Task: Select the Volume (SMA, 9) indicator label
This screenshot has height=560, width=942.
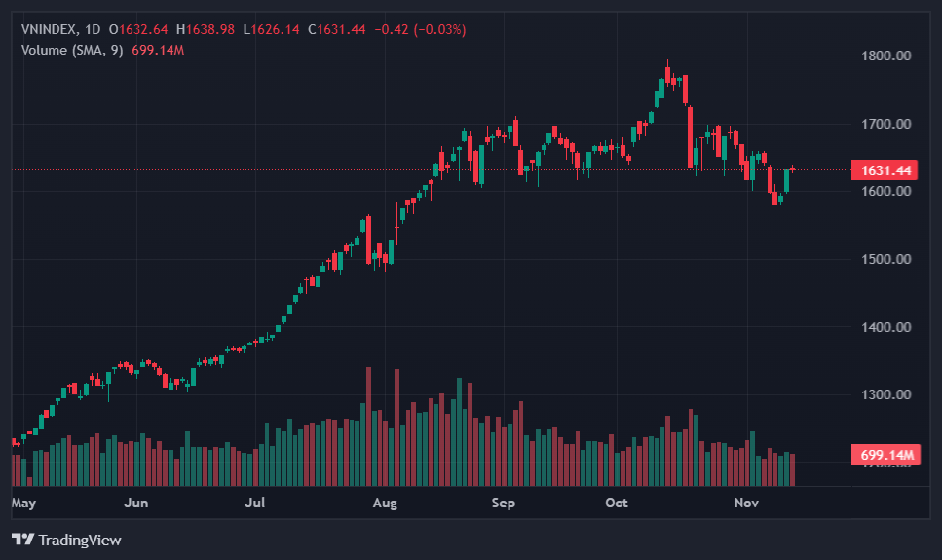Action: (x=72, y=49)
